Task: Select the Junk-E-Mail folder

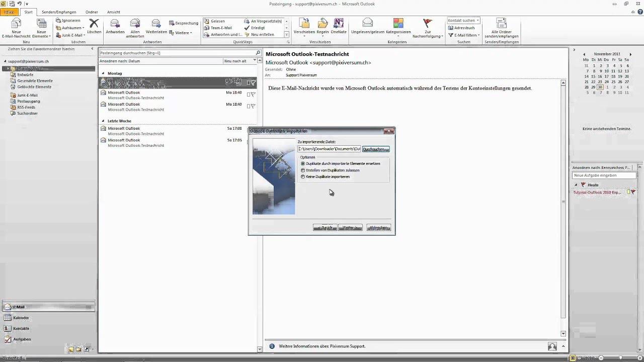Action: [27, 95]
